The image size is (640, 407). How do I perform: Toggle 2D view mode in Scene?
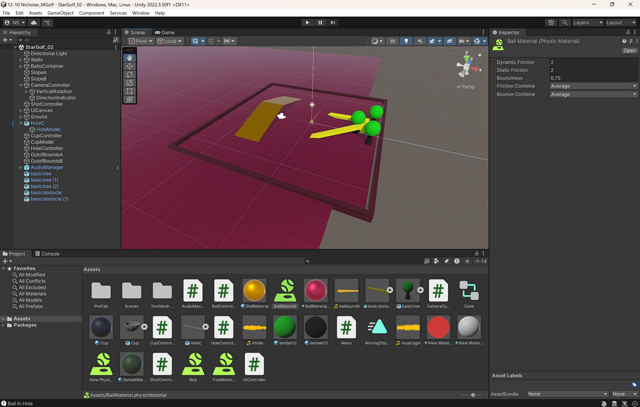pos(392,41)
